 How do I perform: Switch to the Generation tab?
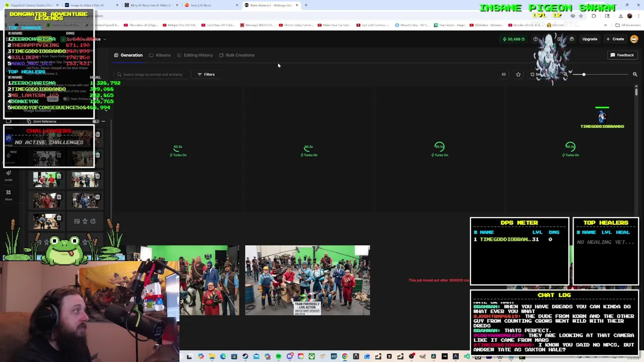click(128, 55)
